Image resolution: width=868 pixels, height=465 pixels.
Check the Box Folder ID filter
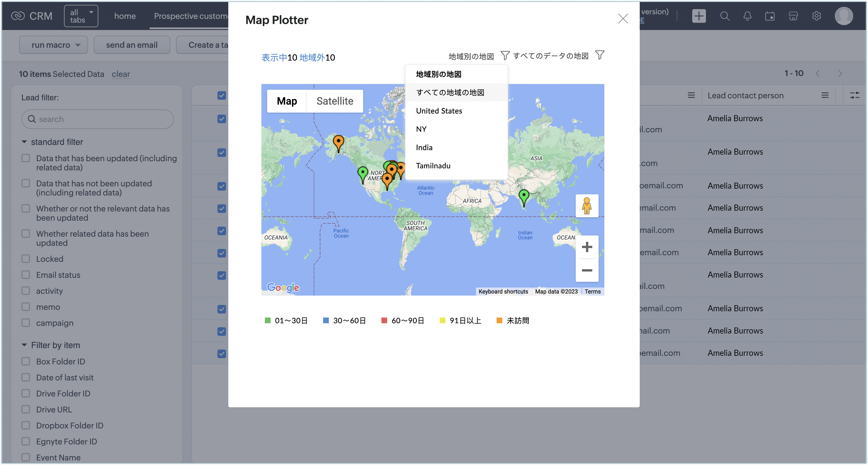tap(26, 361)
